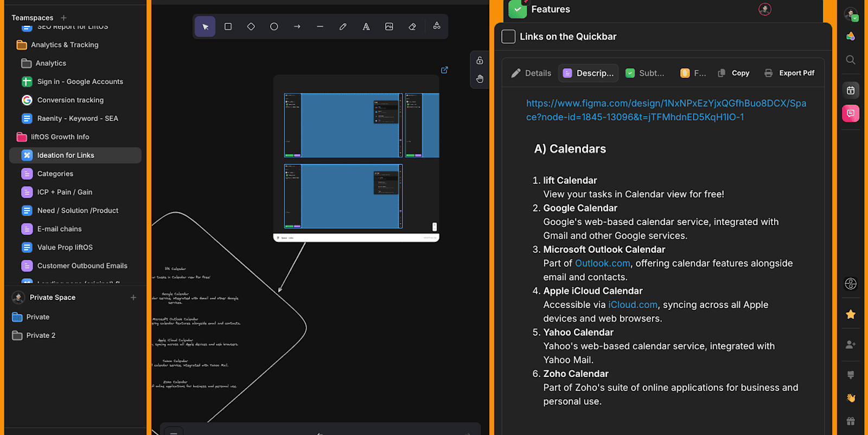Click the Features assignee avatar
The image size is (868, 435).
765,9
